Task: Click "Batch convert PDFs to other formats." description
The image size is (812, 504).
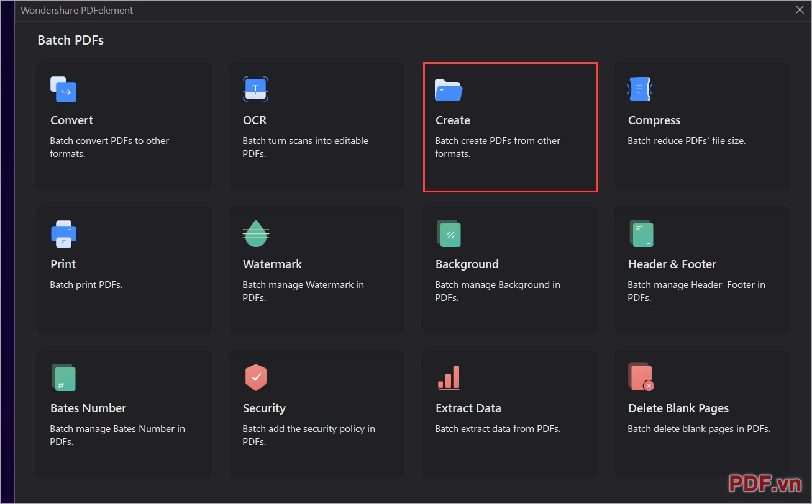Action: [x=109, y=147]
